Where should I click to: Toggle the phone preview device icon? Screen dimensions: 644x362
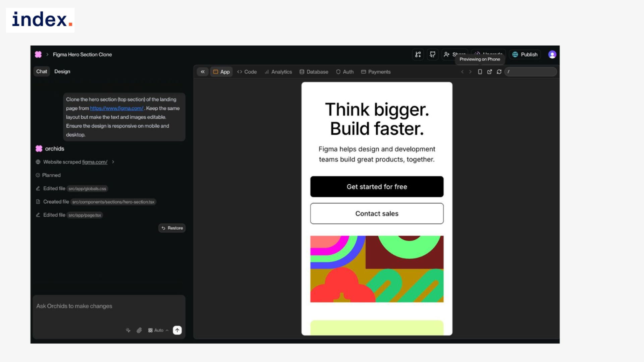pos(480,72)
